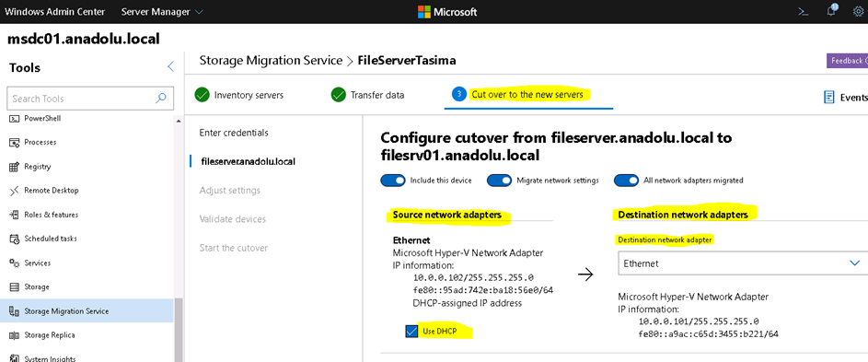Toggle the Migrate network settings switch
Screen dimensions: 868x362
click(x=499, y=181)
